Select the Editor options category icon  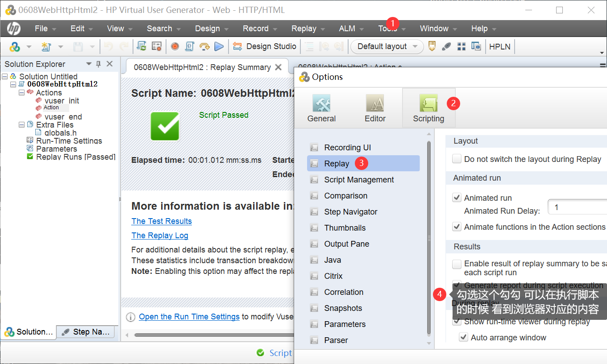coord(375,108)
